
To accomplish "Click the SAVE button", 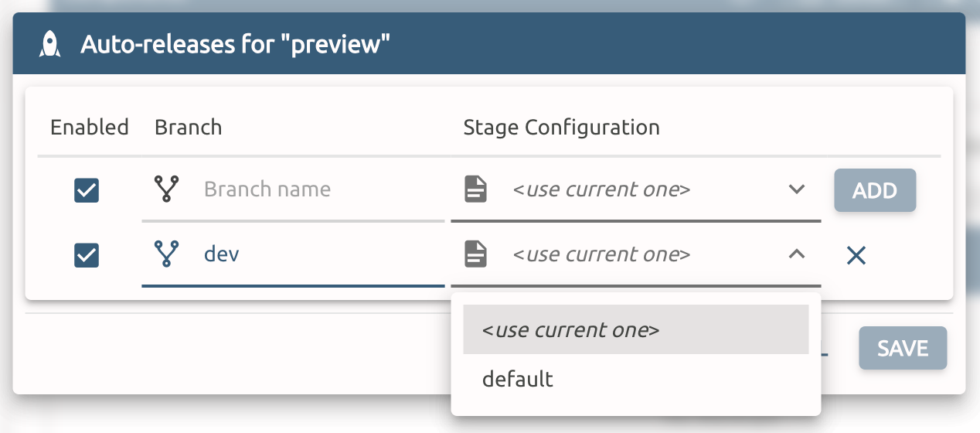I will 903,348.
